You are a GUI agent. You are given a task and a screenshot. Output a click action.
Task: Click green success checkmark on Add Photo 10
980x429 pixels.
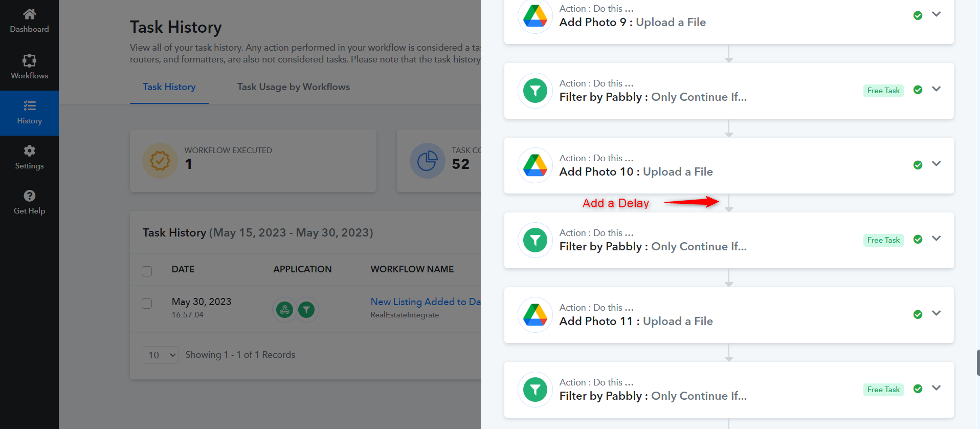point(918,165)
